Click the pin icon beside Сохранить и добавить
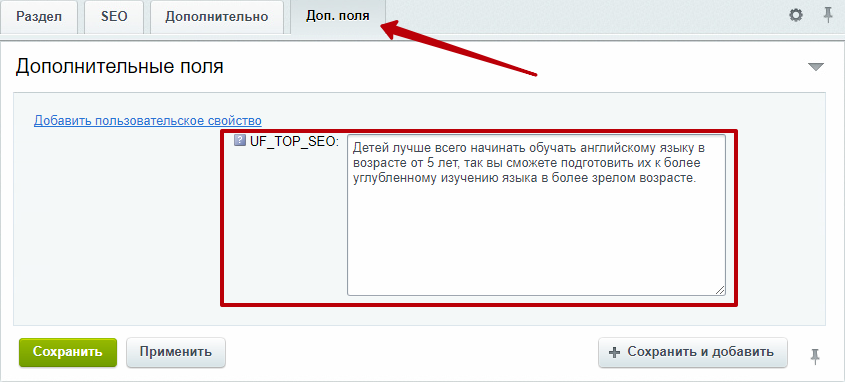Screen dimensions: 845x382 (x=815, y=355)
